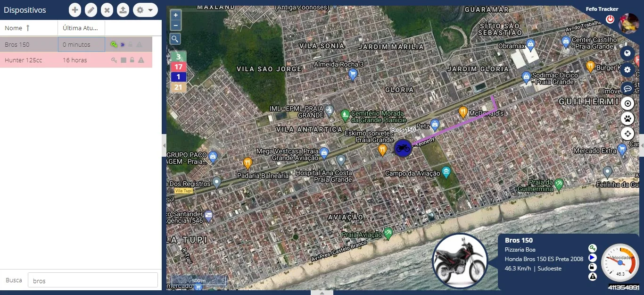The width and height of the screenshot is (644, 295).
Task: Click the Sodimac Dicico store pin
Action: (526, 77)
